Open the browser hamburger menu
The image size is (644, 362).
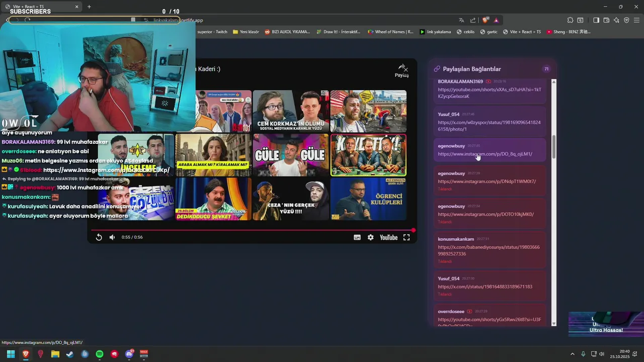[636, 20]
